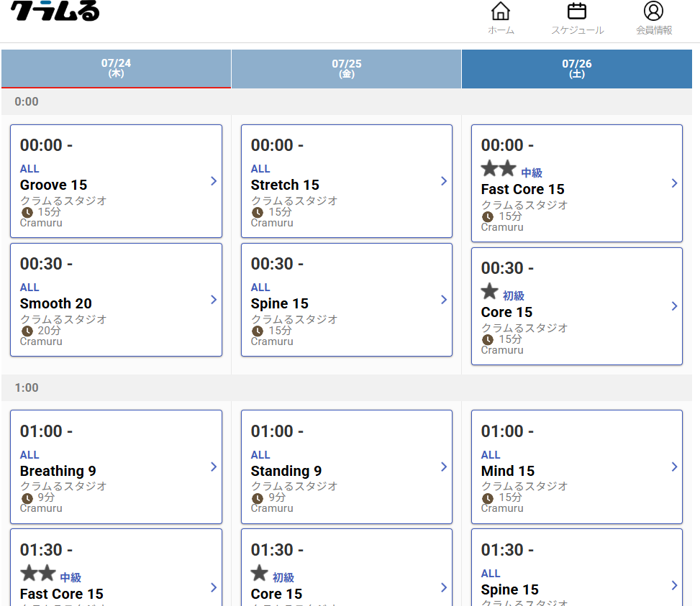Image resolution: width=700 pixels, height=606 pixels.
Task: Click the Cramuru logo at top left
Action: [x=55, y=11]
